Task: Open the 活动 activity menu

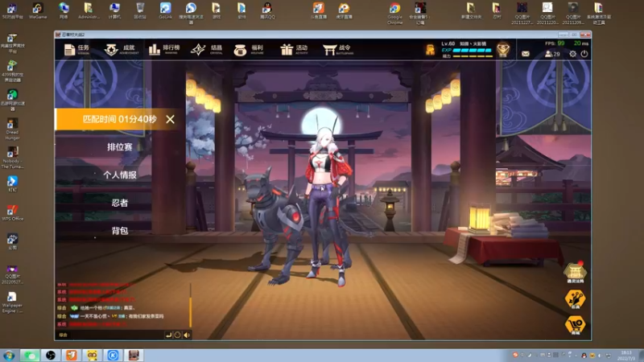Action: 294,50
